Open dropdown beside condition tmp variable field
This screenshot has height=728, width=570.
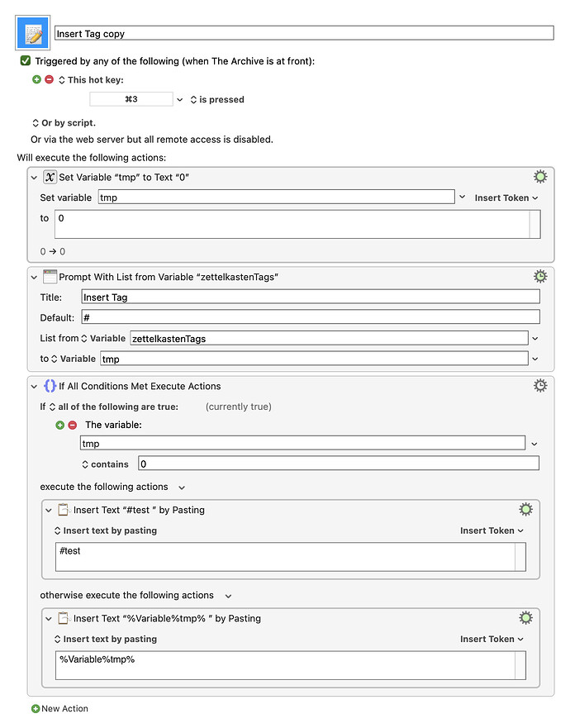pos(534,444)
